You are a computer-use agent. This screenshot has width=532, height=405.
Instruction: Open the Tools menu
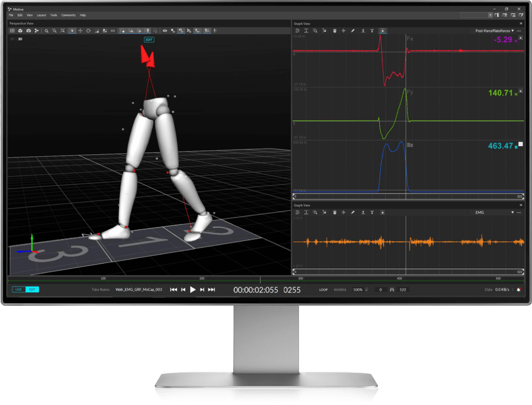coord(53,15)
